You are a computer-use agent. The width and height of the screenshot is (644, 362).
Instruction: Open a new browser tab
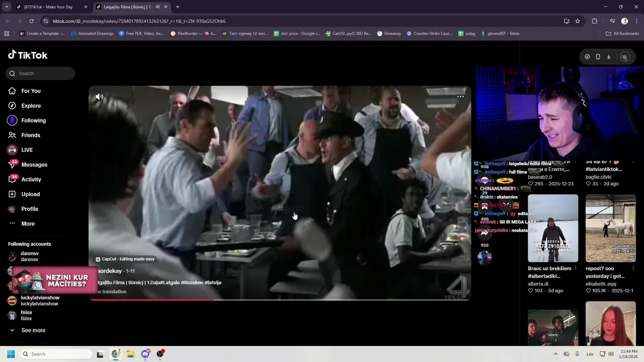coord(178,7)
